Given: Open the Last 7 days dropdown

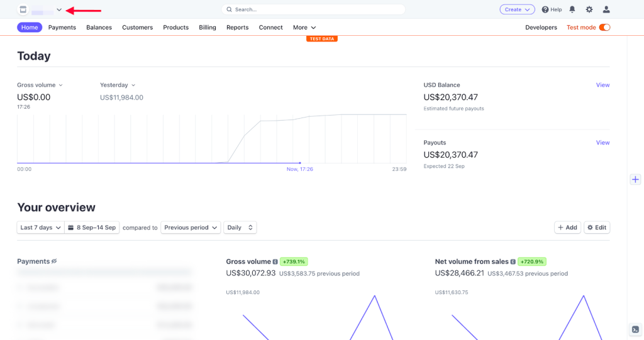Looking at the screenshot, I should (40, 228).
